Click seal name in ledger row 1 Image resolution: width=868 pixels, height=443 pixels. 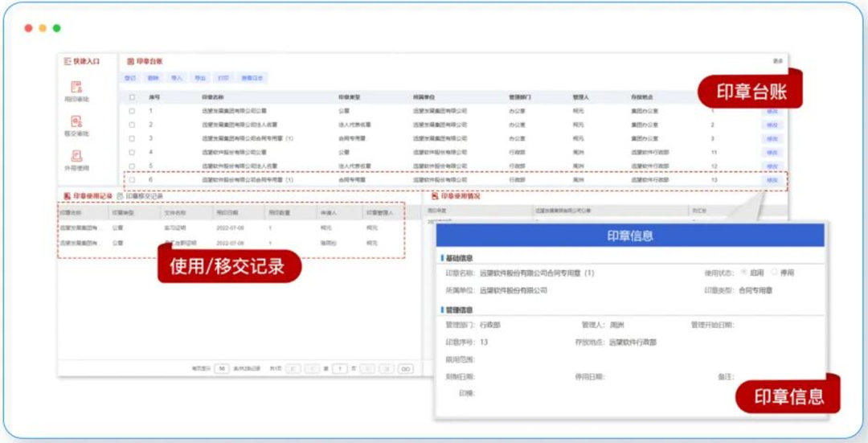[234, 111]
